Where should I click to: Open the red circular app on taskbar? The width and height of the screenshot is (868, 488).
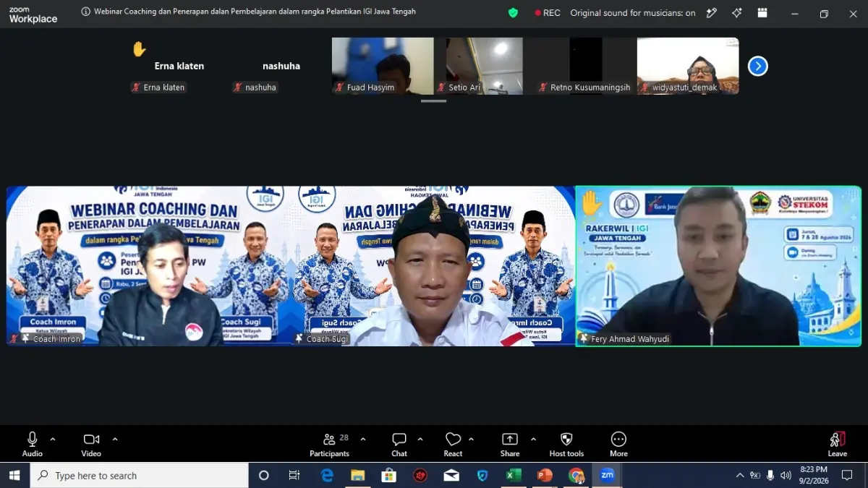tap(420, 475)
